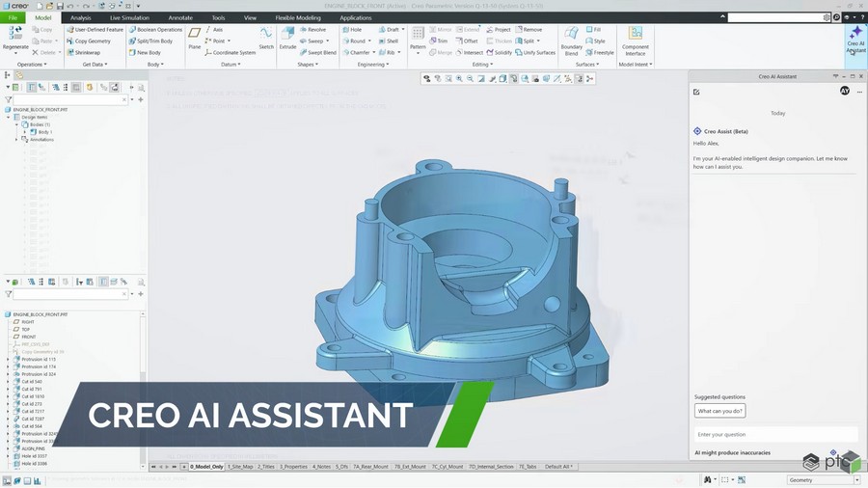868x488 pixels.
Task: Select Unify Surfaces
Action: (x=534, y=53)
